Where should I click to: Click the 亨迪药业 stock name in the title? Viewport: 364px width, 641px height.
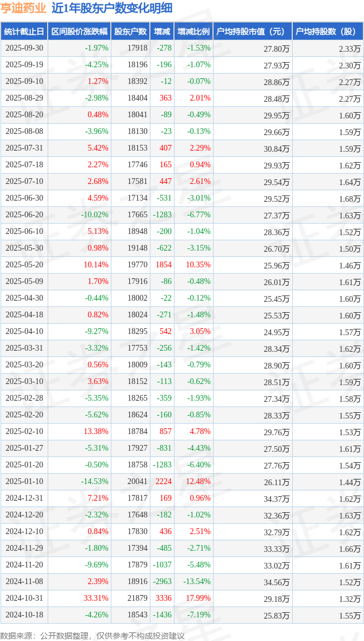23,8
